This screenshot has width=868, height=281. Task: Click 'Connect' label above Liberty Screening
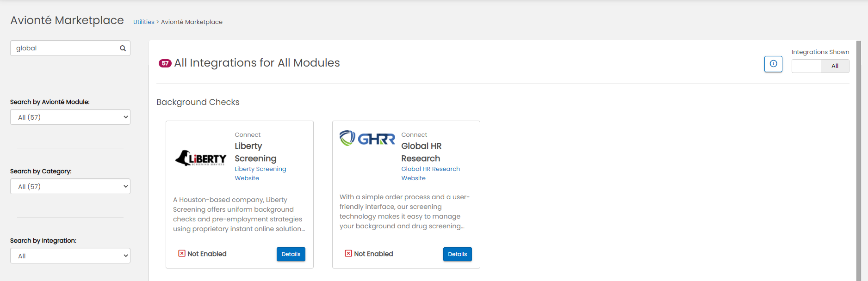[248, 134]
